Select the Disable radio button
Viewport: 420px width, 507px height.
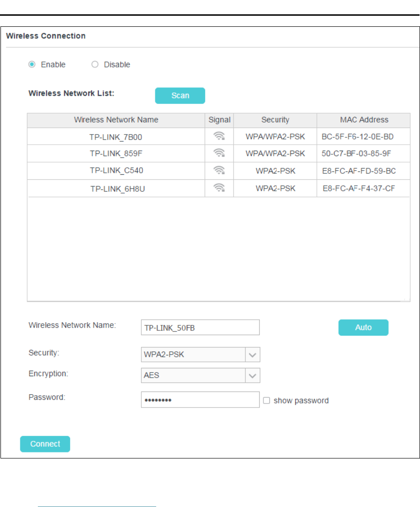pyautogui.click(x=95, y=65)
